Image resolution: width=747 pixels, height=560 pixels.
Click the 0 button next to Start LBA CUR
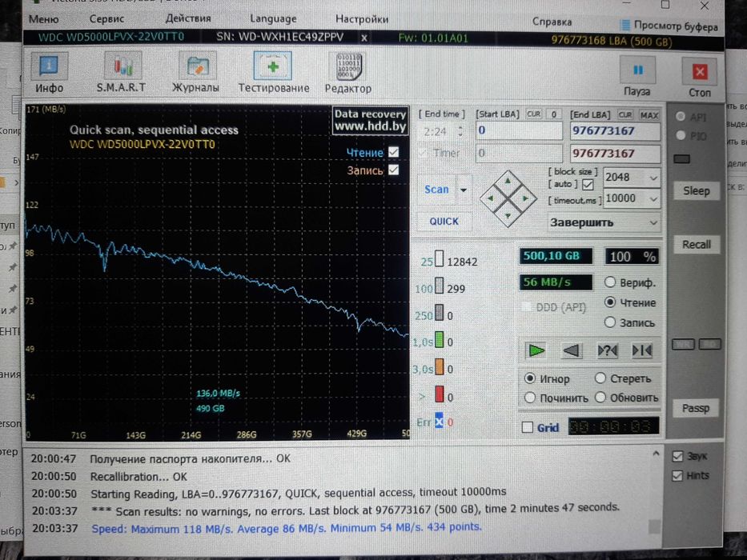click(x=553, y=114)
